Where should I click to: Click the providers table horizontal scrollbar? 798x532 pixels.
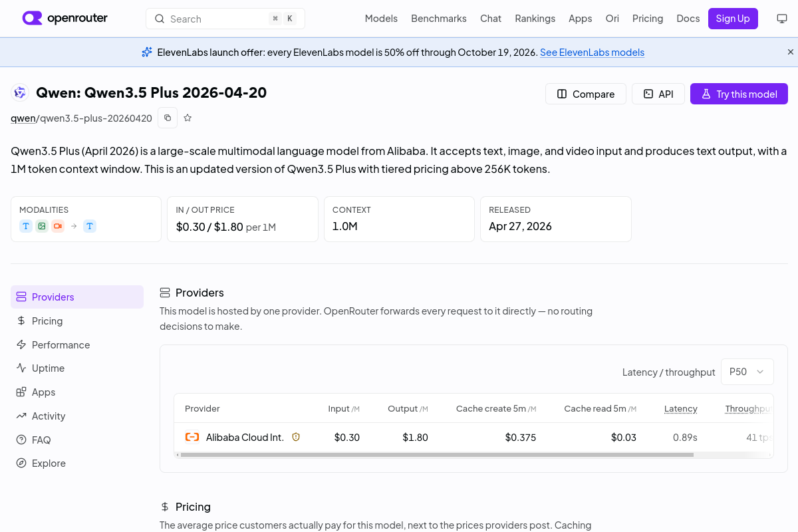click(x=437, y=455)
